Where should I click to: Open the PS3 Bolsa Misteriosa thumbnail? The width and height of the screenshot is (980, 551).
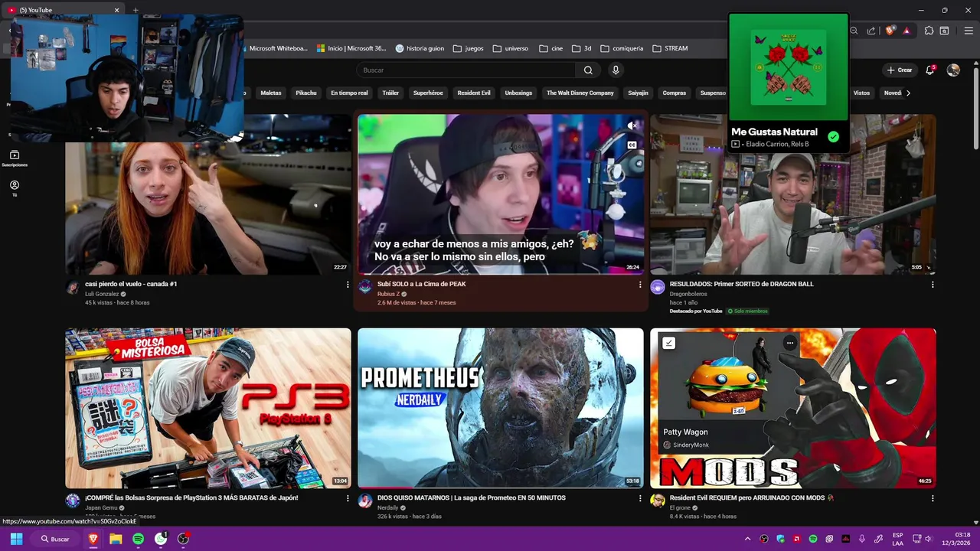[x=208, y=408]
